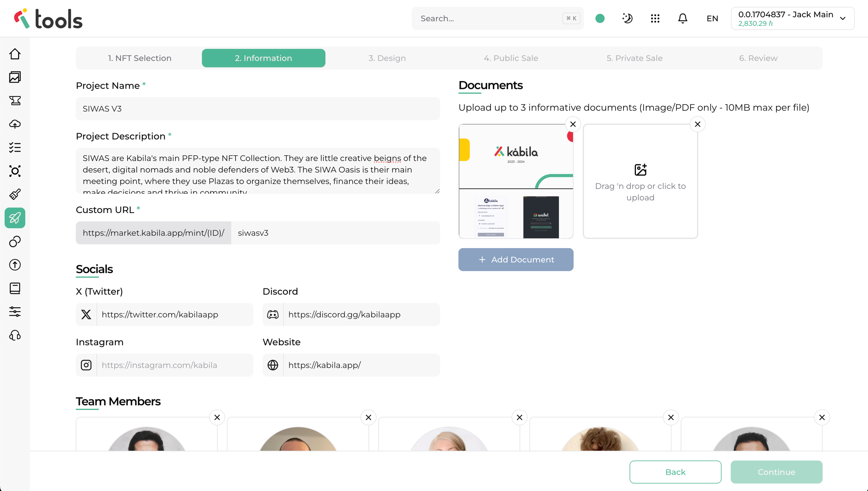Go to the 1. NFT Selection step
This screenshot has width=868, height=491.
(x=140, y=58)
